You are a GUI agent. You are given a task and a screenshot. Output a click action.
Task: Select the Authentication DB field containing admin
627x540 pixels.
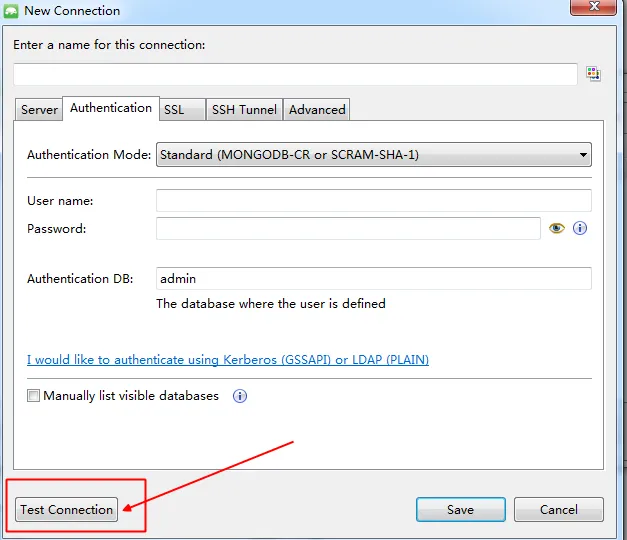click(x=374, y=278)
